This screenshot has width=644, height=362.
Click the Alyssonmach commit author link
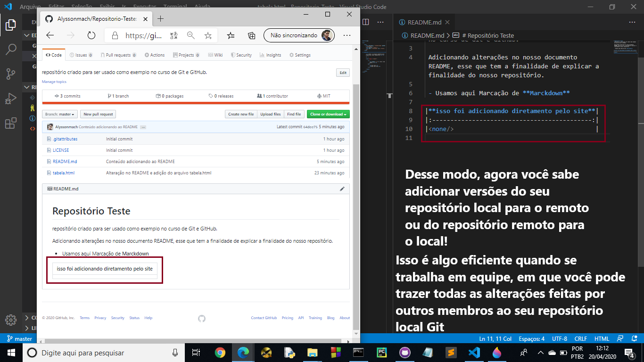66,127
